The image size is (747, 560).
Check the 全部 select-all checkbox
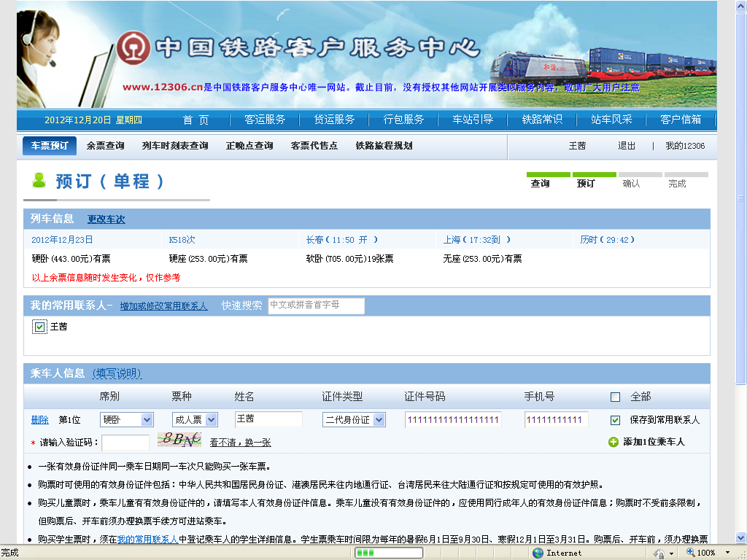[615, 397]
